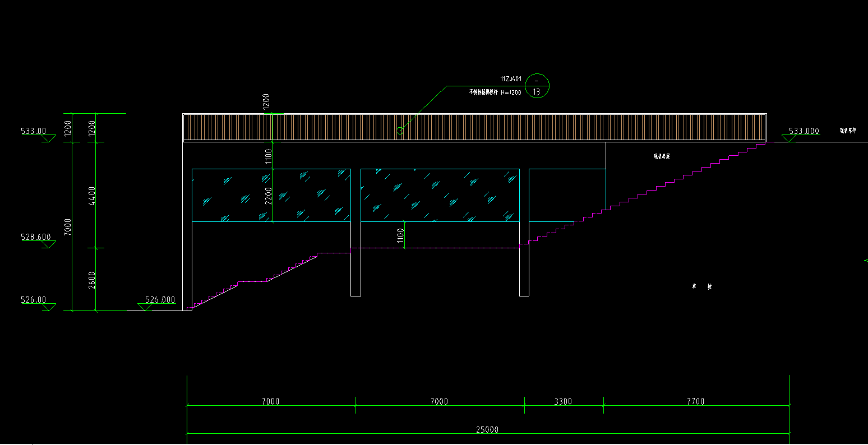Click the 4400 vertical dimension text
868x445 pixels.
tap(92, 196)
